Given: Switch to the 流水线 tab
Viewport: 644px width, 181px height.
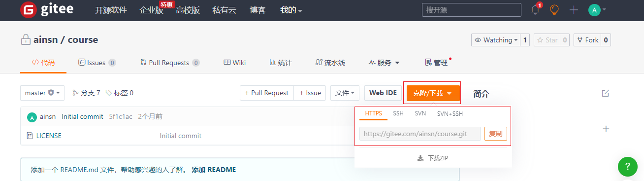Looking at the screenshot, I should (330, 63).
